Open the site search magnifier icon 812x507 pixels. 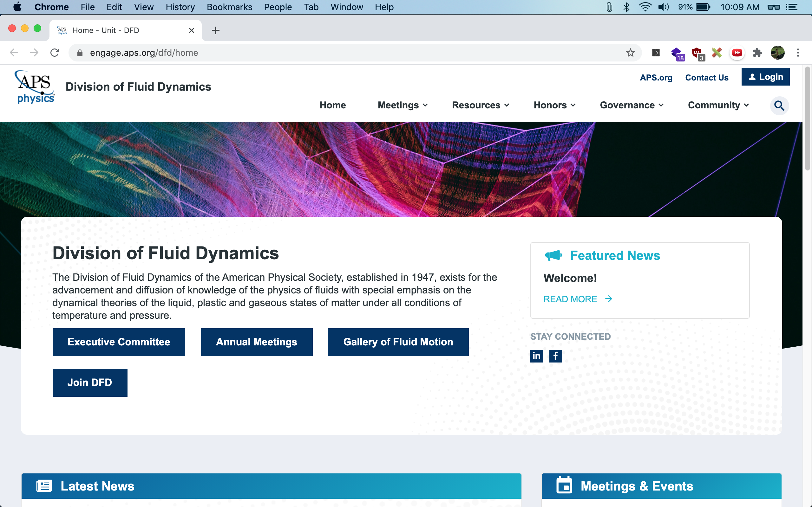coord(779,106)
